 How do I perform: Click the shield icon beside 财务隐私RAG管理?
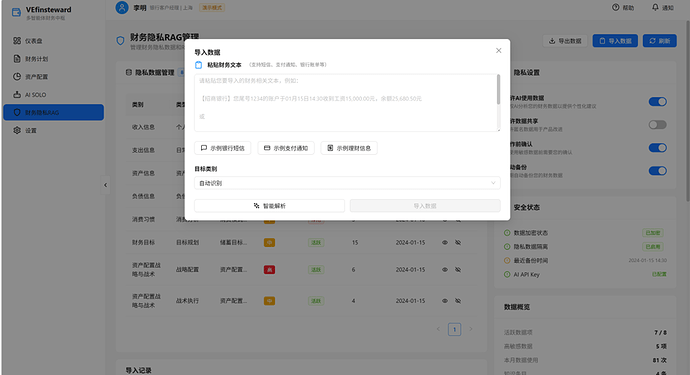coord(120,40)
